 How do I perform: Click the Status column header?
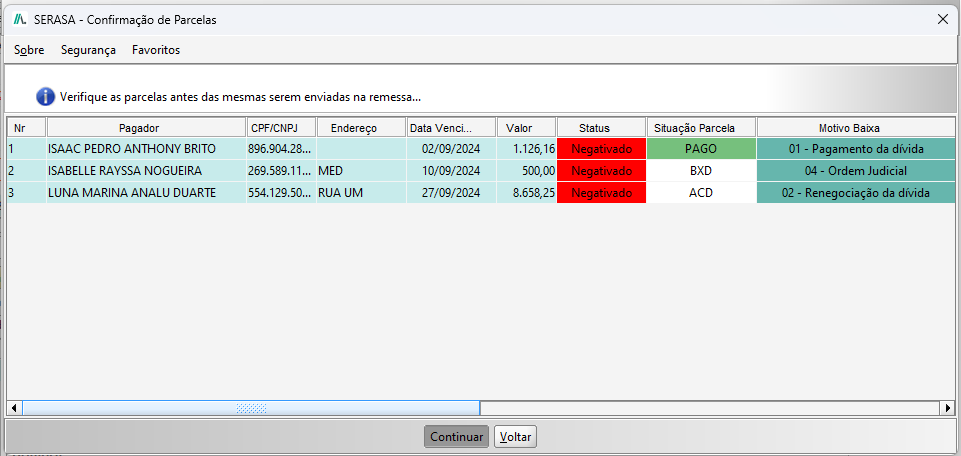click(601, 128)
